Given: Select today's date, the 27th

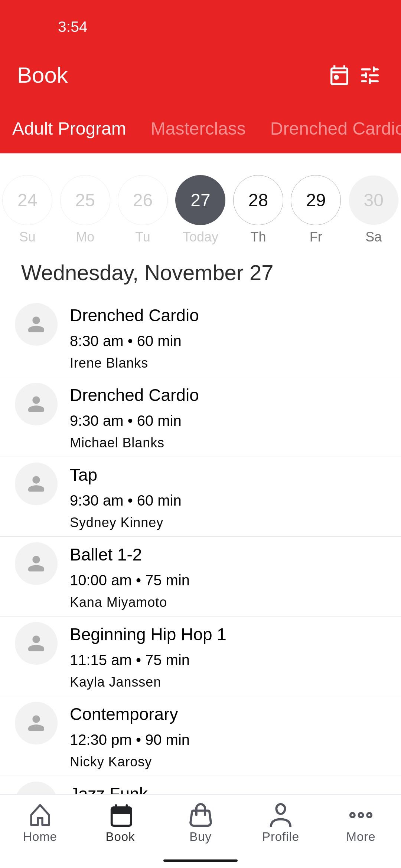Looking at the screenshot, I should click(x=200, y=200).
